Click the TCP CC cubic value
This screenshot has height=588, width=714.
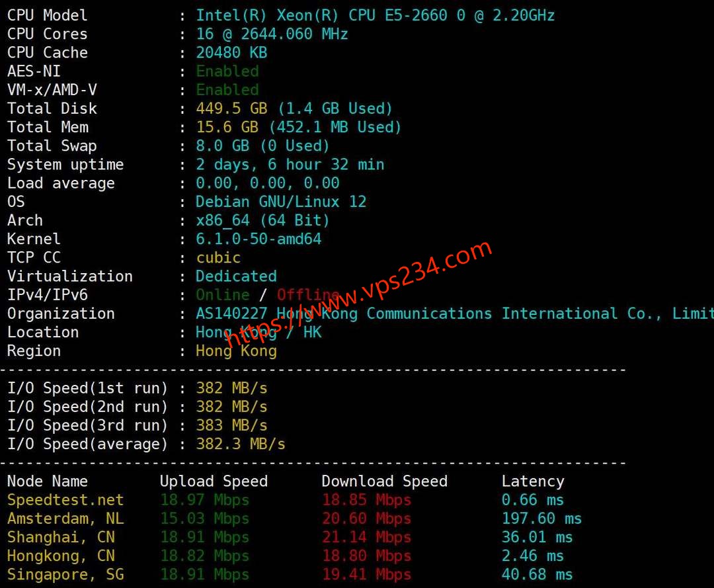pyautogui.click(x=218, y=257)
